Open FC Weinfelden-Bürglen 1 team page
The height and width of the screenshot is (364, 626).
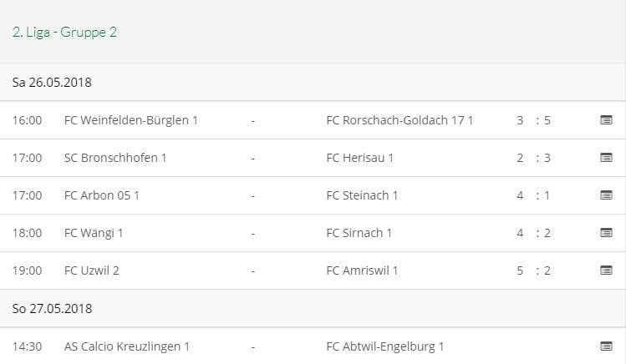click(130, 120)
